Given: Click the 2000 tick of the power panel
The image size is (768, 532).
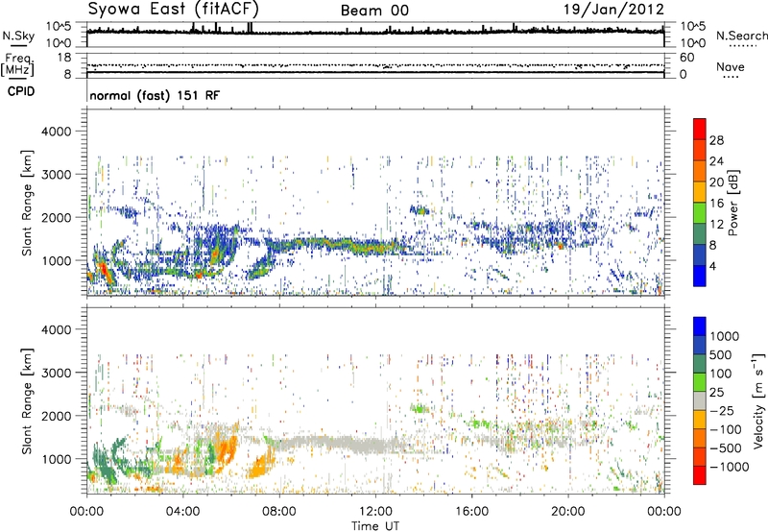Looking at the screenshot, I should click(x=57, y=217).
